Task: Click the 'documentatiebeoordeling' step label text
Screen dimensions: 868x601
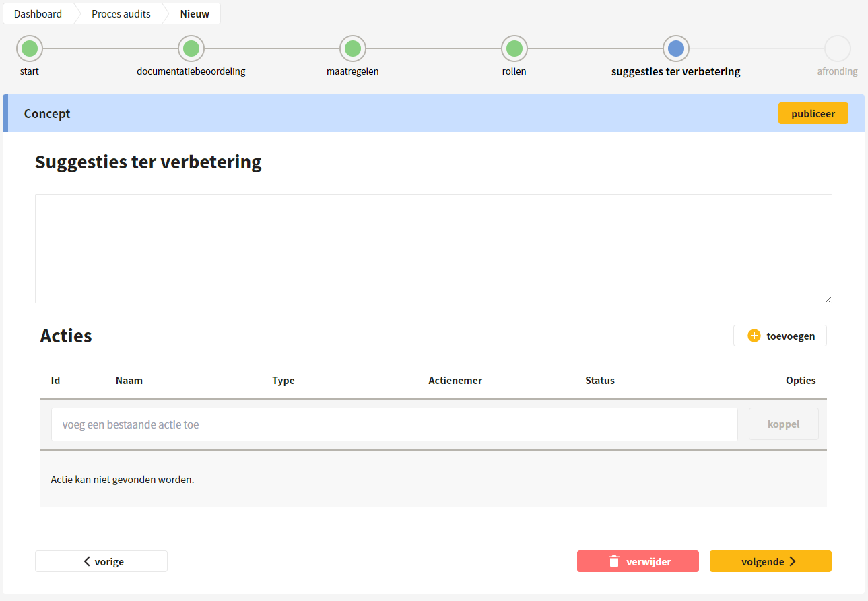Action: point(191,71)
